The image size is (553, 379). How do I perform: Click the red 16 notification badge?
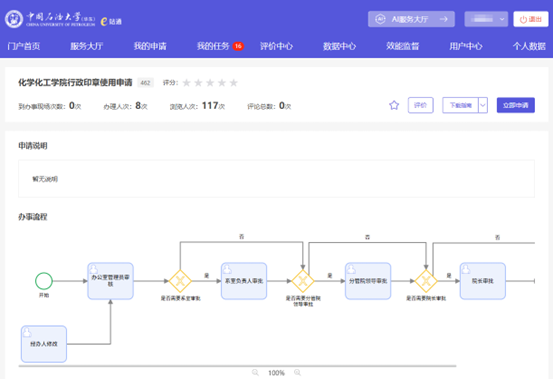(x=238, y=46)
